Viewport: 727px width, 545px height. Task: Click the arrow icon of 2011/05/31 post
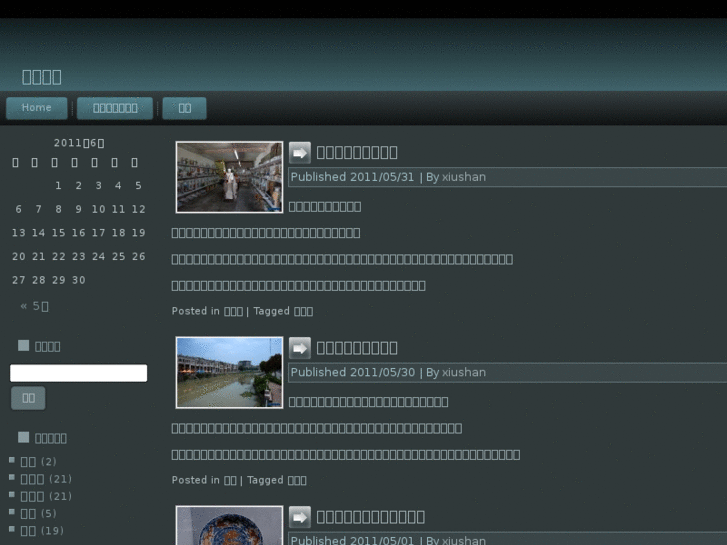tap(300, 153)
